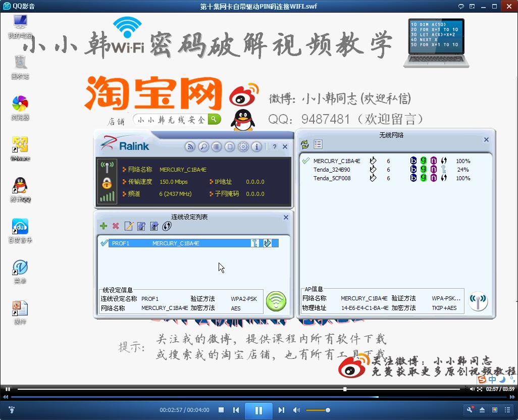Click the Taobao shop search field
Screen dimensions: 518x420
[171, 119]
